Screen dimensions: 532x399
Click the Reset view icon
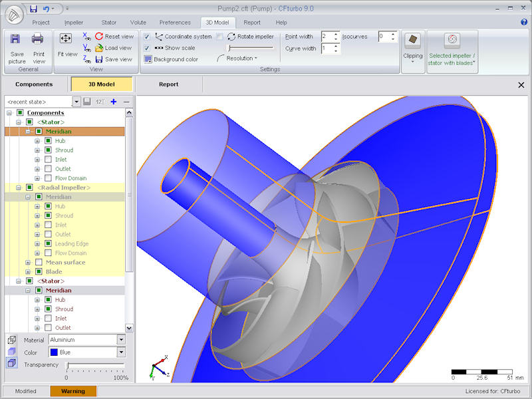point(99,37)
